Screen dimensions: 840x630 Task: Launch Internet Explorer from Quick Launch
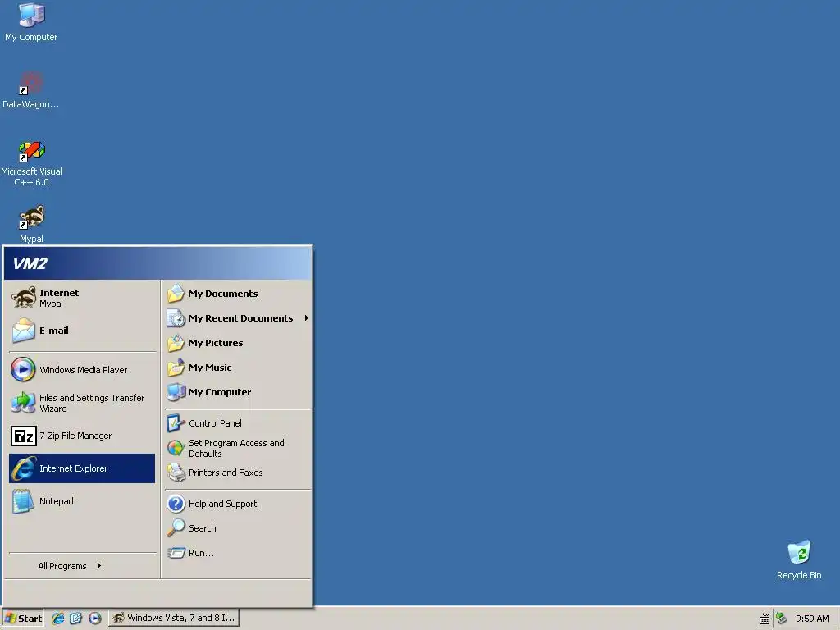click(58, 619)
